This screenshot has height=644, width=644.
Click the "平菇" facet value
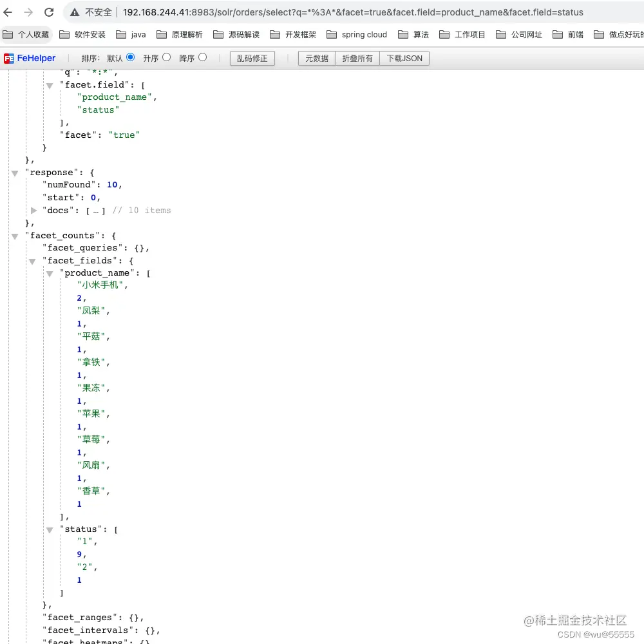pyautogui.click(x=91, y=336)
